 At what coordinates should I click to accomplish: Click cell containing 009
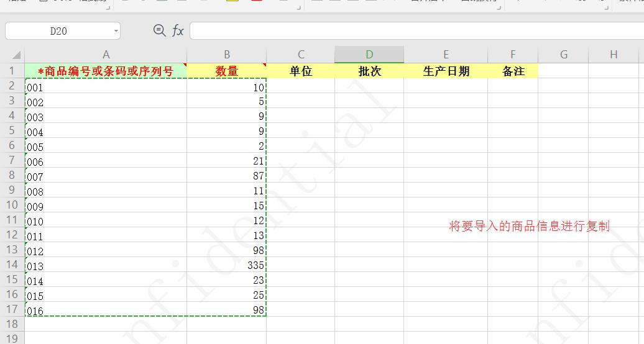click(x=106, y=205)
